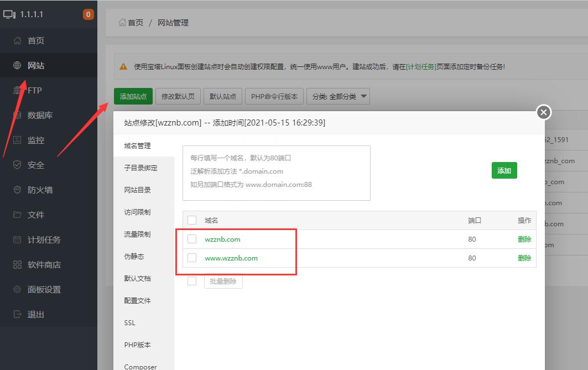This screenshot has width=588, height=370.
Task: Open 面板设置 in the sidebar
Action: pos(44,289)
